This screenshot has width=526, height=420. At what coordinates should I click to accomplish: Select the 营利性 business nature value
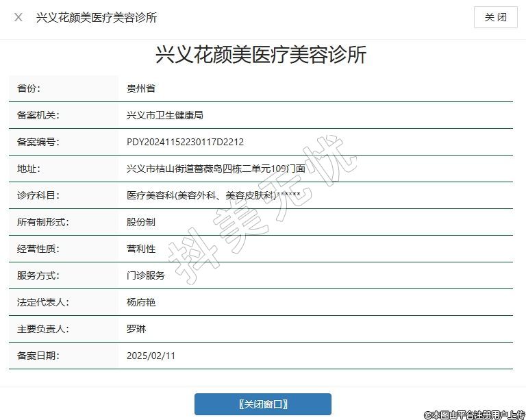[x=141, y=249]
